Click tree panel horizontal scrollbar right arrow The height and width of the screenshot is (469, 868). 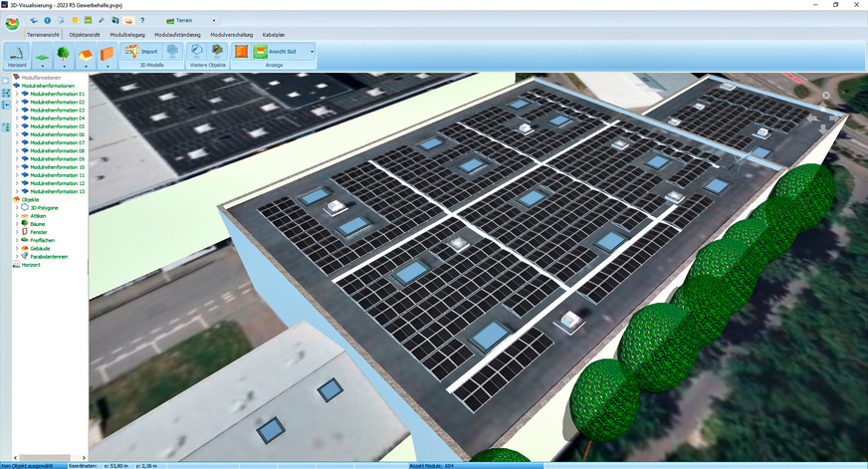click(x=84, y=458)
